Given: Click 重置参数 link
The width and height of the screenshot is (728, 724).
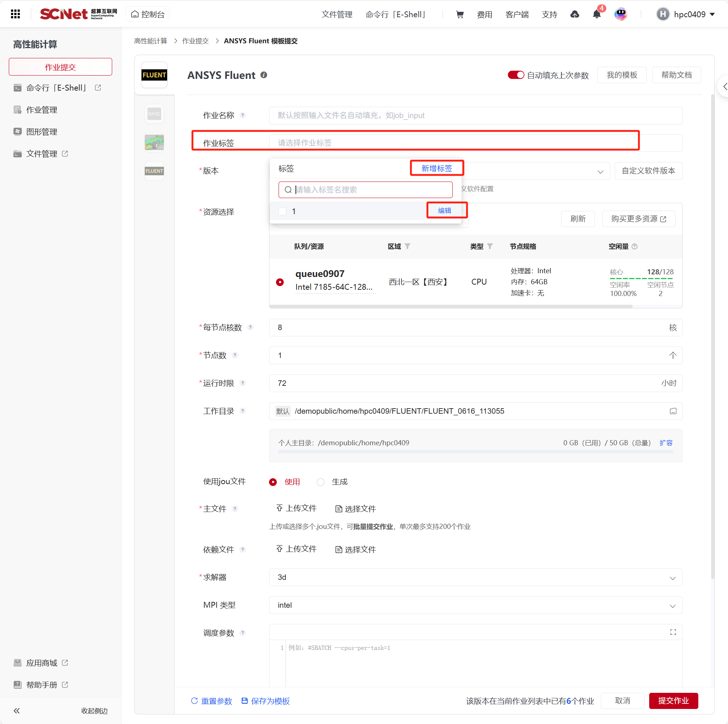Looking at the screenshot, I should click(212, 701).
